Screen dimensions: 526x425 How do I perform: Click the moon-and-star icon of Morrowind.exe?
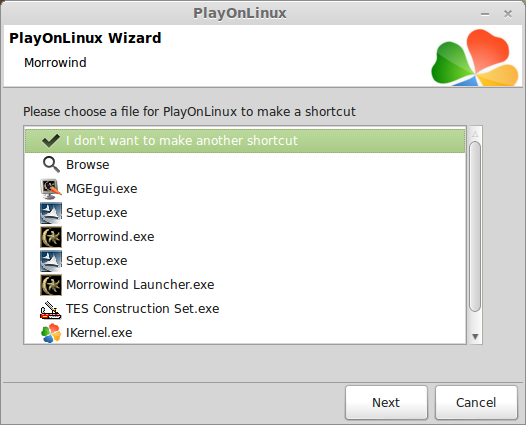(51, 237)
